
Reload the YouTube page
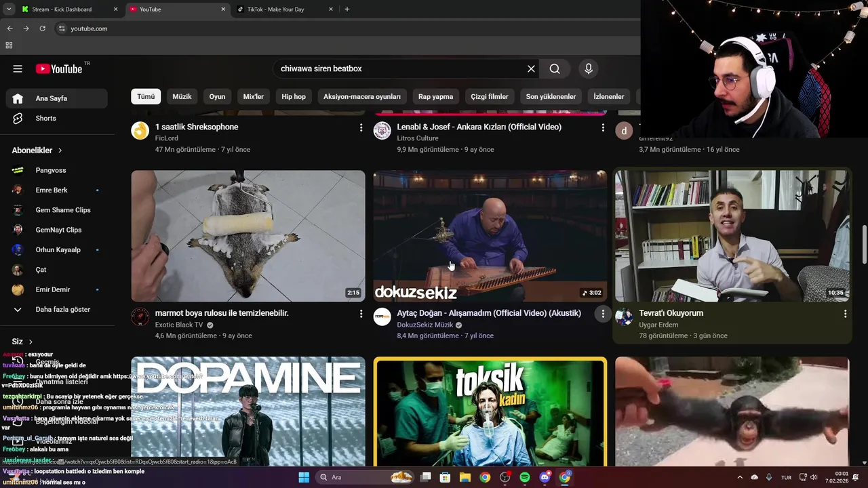[x=42, y=28]
